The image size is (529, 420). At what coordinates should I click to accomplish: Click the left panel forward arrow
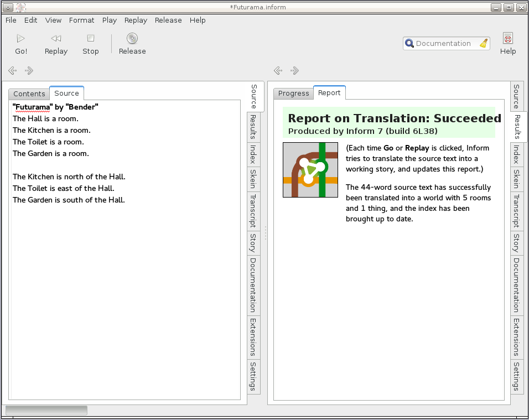29,70
